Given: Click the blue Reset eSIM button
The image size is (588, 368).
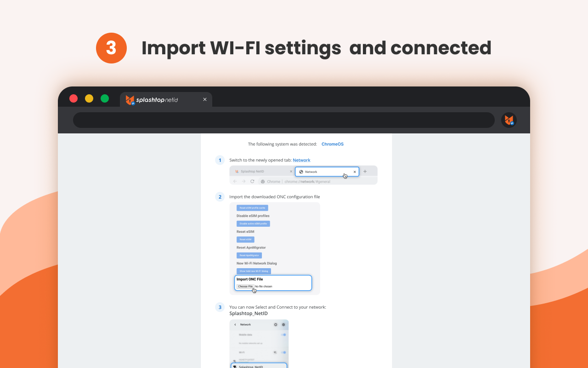Looking at the screenshot, I should (x=245, y=240).
